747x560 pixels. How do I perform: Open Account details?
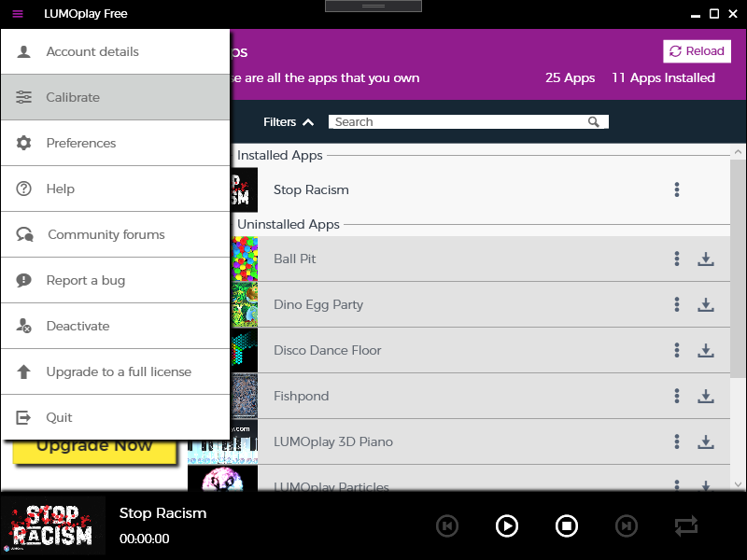click(x=115, y=51)
